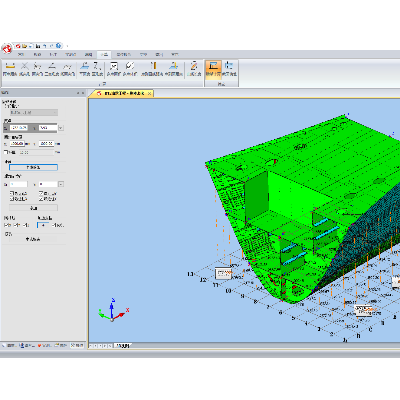Switch to the active last bottom panel tab

coord(77,345)
